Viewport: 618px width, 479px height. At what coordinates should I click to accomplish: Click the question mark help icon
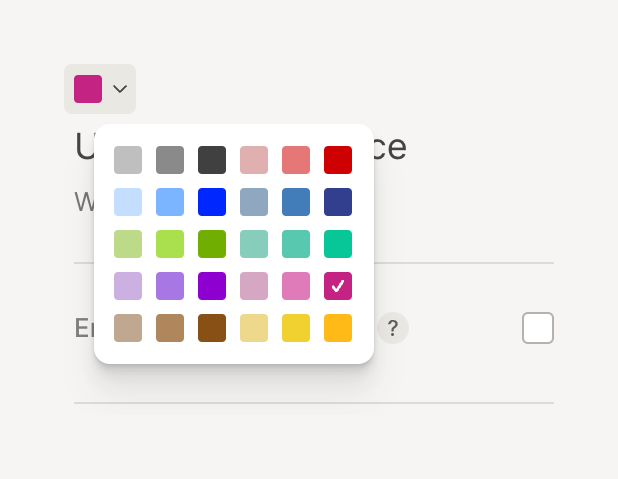(393, 328)
